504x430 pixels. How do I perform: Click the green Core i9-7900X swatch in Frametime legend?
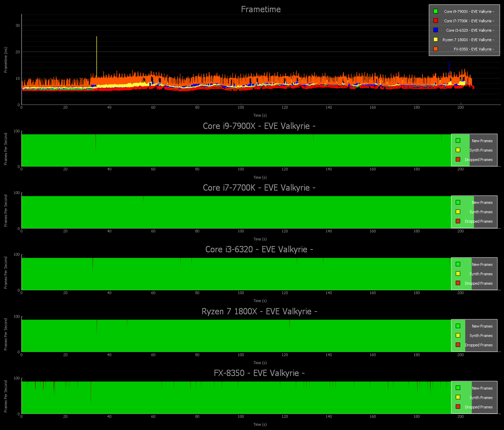pyautogui.click(x=436, y=11)
